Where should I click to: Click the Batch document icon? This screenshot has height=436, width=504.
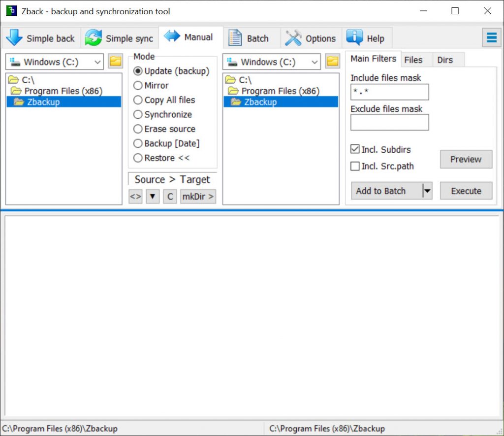click(x=235, y=37)
